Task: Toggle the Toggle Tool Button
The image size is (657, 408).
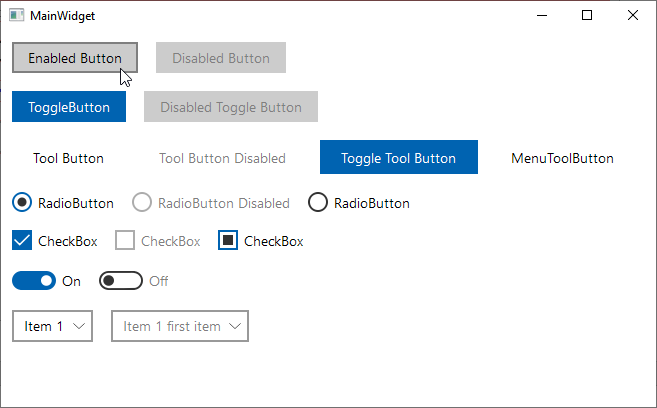Action: pos(398,158)
